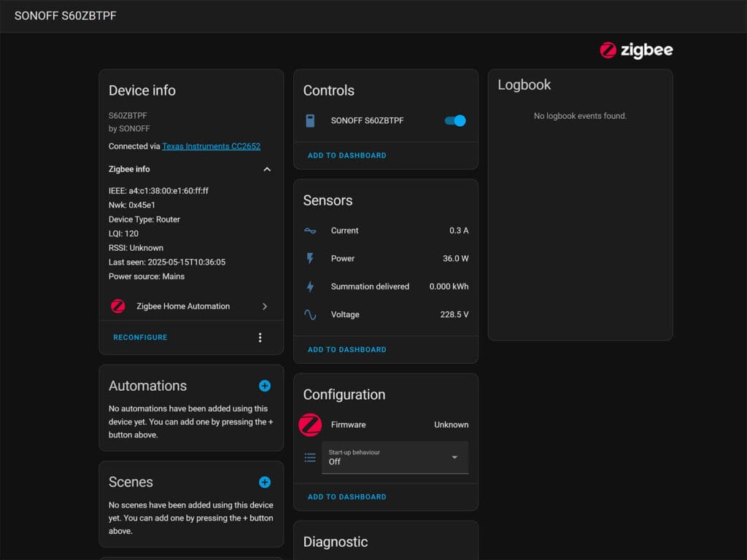Click the Voltage sensor label
This screenshot has width=747, height=560.
point(345,315)
